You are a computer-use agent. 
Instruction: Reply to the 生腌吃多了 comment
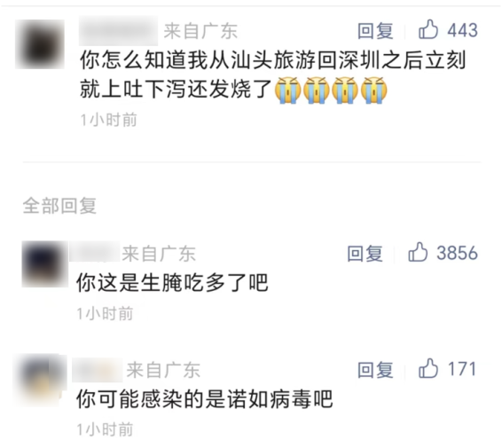[365, 254]
